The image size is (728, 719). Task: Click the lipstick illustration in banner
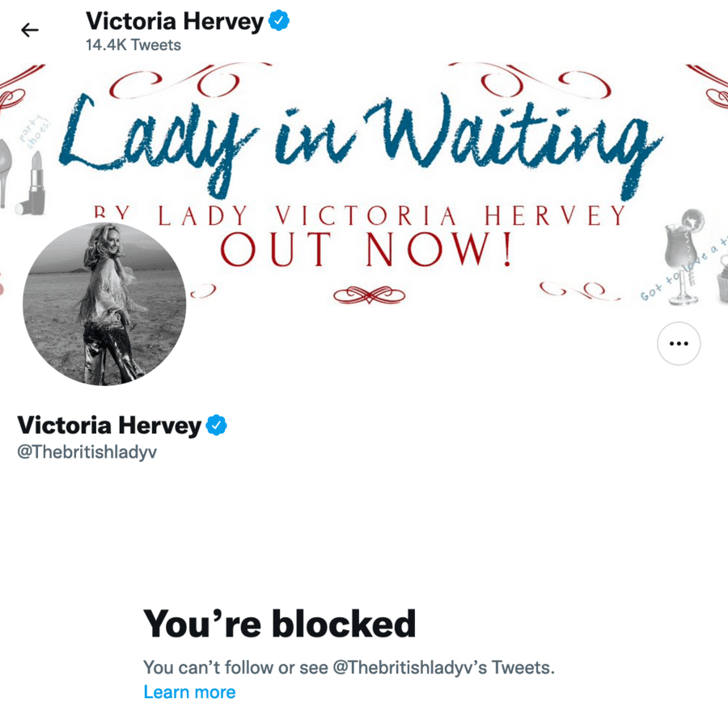[32, 184]
